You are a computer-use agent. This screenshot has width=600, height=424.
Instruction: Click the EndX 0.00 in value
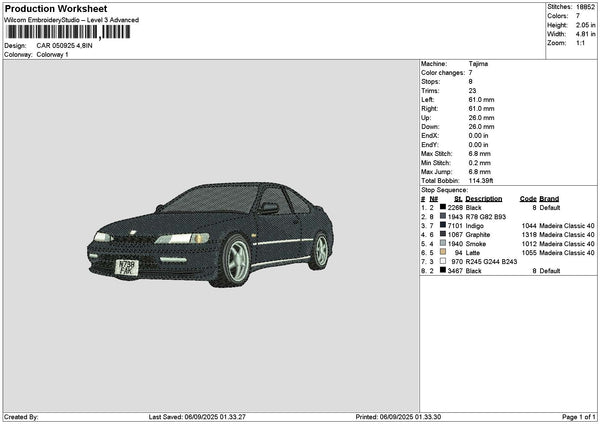tap(478, 136)
